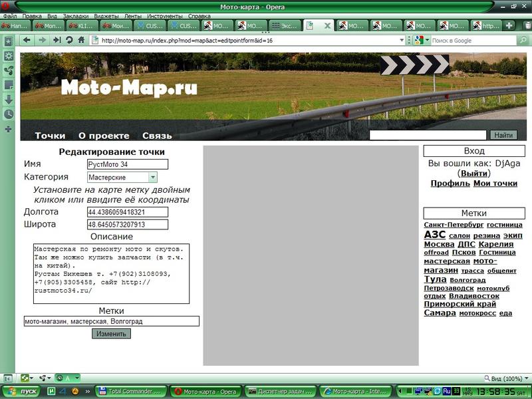This screenshot has width=532, height=399.
Task: Open the Профиль link
Action: click(x=450, y=184)
